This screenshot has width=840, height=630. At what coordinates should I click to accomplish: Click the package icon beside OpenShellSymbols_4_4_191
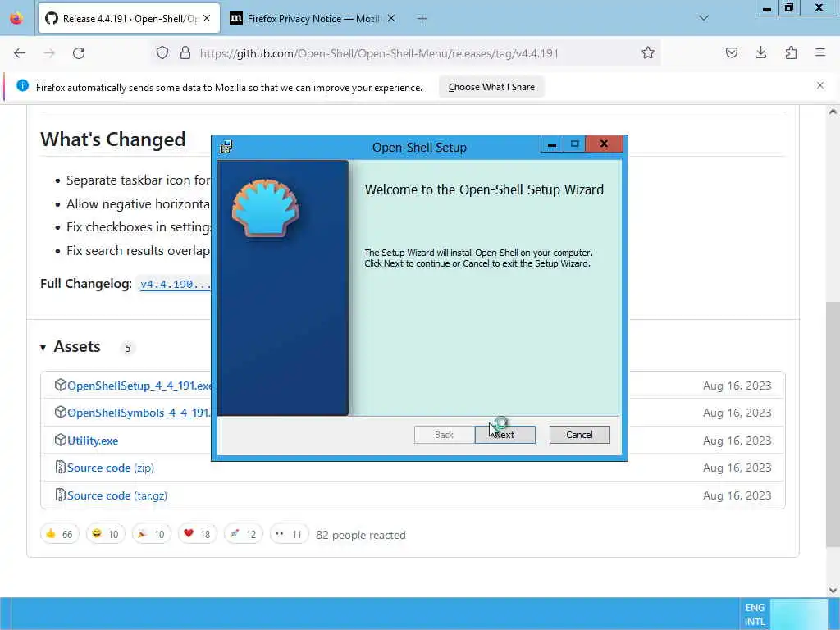61,412
